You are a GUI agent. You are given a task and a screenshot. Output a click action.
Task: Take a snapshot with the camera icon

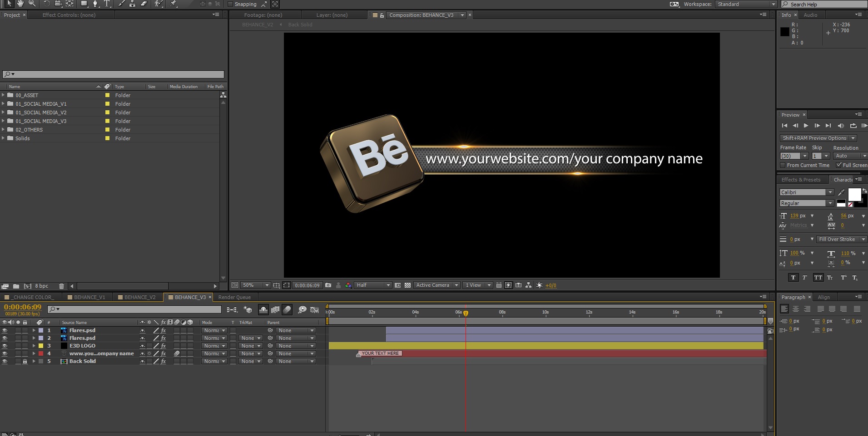(328, 285)
